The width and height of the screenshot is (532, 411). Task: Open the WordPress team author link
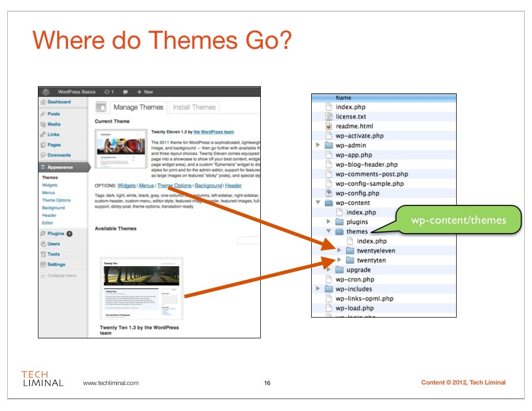coord(214,132)
